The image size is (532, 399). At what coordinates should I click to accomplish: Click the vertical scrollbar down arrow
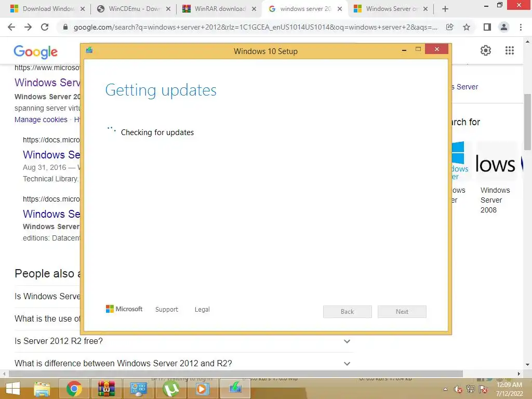click(x=527, y=365)
